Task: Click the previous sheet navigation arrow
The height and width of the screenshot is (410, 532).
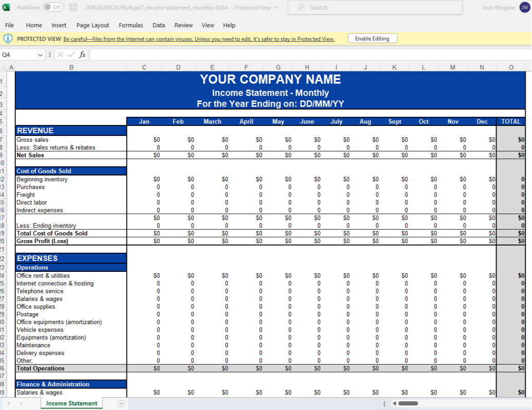Action: pos(8,404)
